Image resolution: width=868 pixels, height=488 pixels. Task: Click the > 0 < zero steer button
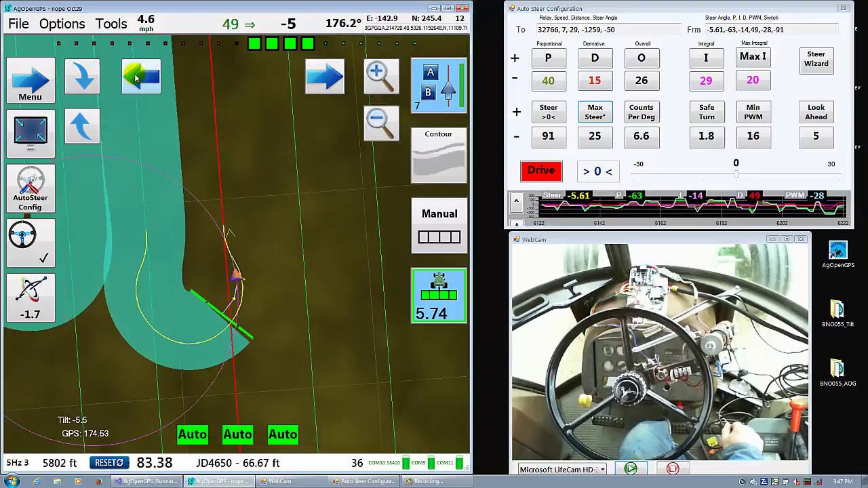tap(597, 171)
